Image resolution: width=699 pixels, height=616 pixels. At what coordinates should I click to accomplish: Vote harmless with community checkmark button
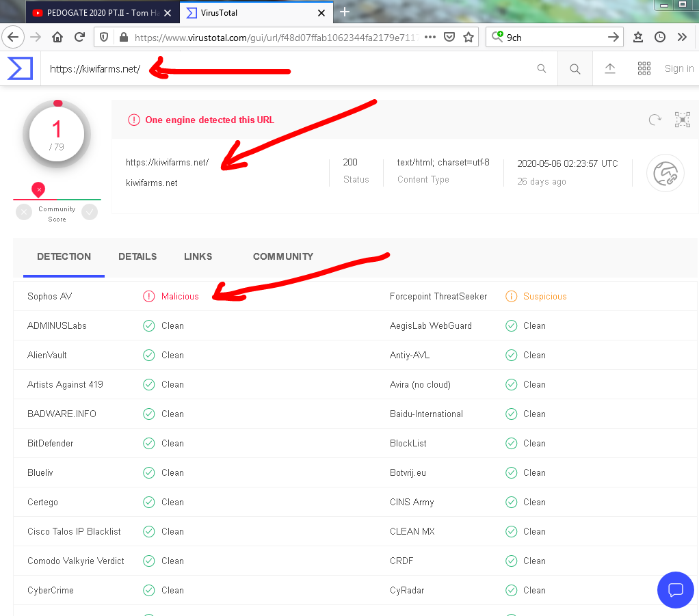[x=90, y=212]
